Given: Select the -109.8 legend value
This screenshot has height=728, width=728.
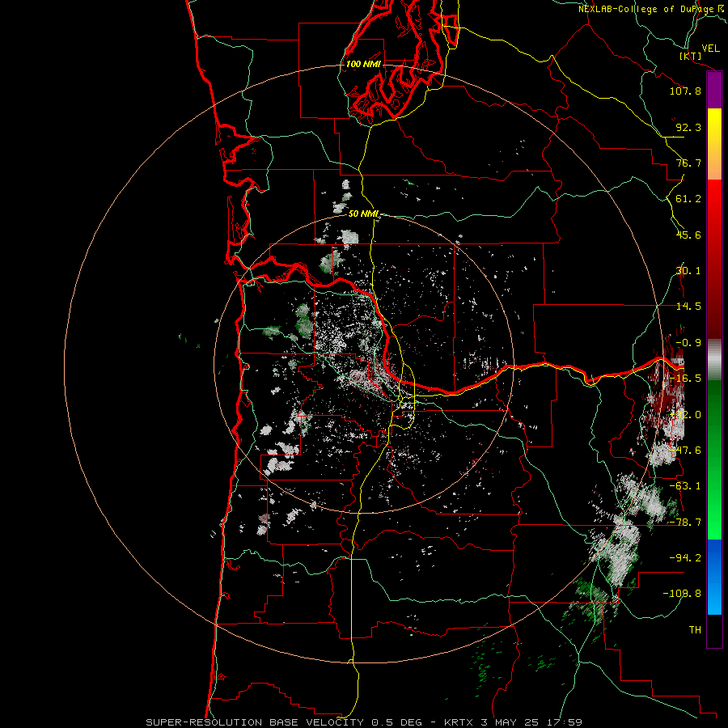Looking at the screenshot, I should tap(683, 594).
